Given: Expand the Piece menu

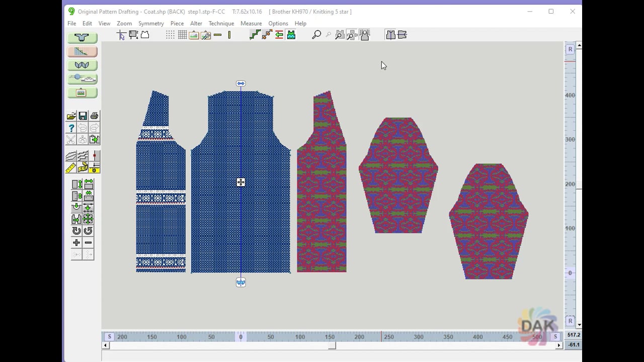Looking at the screenshot, I should pos(177,24).
